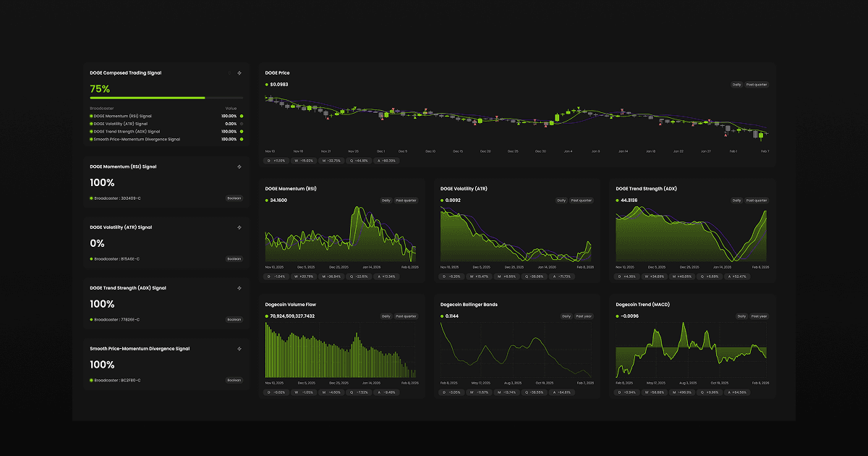
Task: Click Boolean badge on Smooth Price-Momentum Divergence Signal
Action: [234, 380]
